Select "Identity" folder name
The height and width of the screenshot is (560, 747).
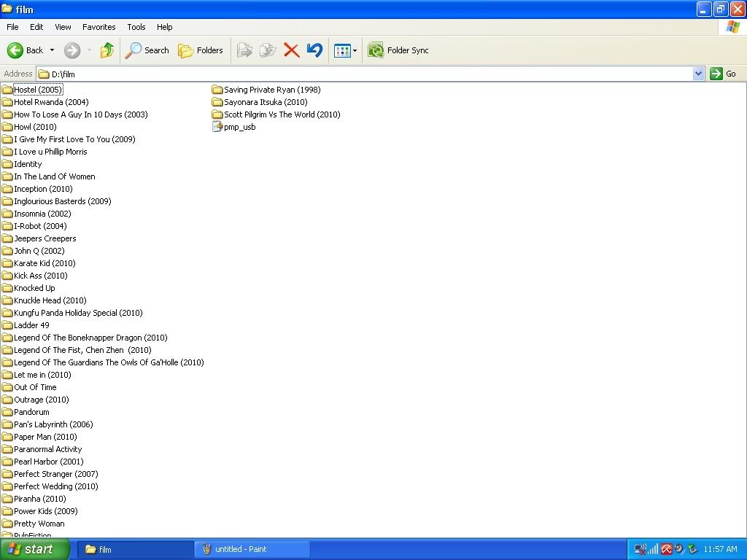pos(28,164)
